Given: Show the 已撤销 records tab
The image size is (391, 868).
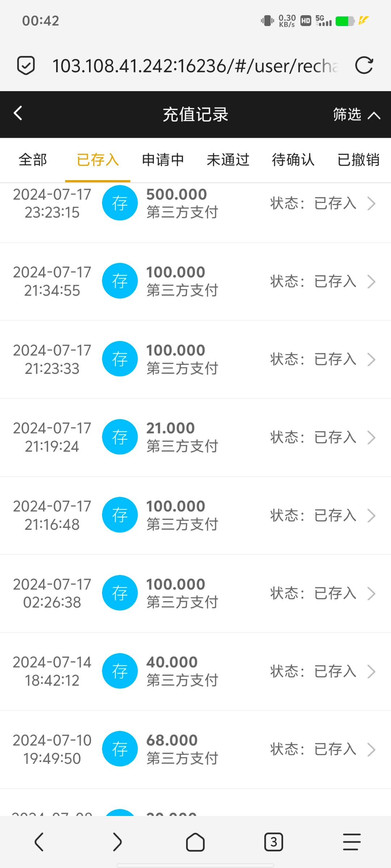Looking at the screenshot, I should pos(358,160).
